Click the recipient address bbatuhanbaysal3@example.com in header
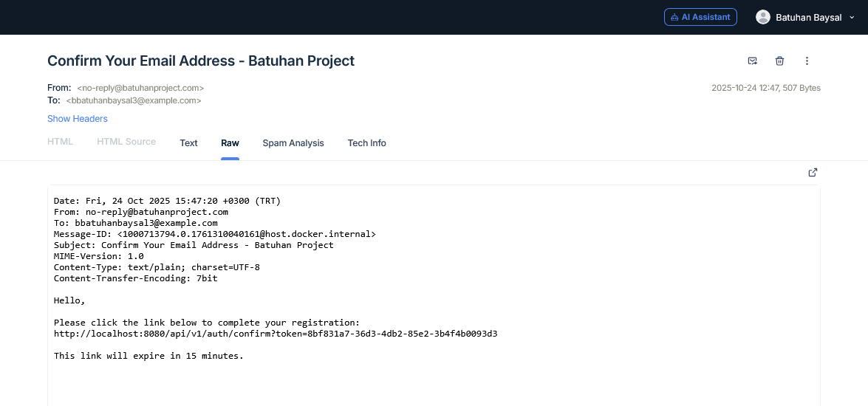 (134, 100)
